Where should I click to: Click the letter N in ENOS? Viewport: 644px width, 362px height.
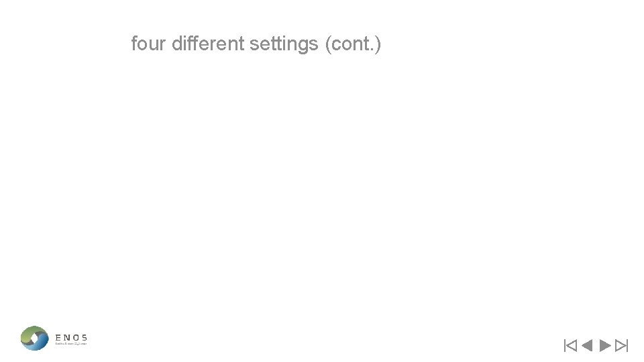pyautogui.click(x=67, y=337)
